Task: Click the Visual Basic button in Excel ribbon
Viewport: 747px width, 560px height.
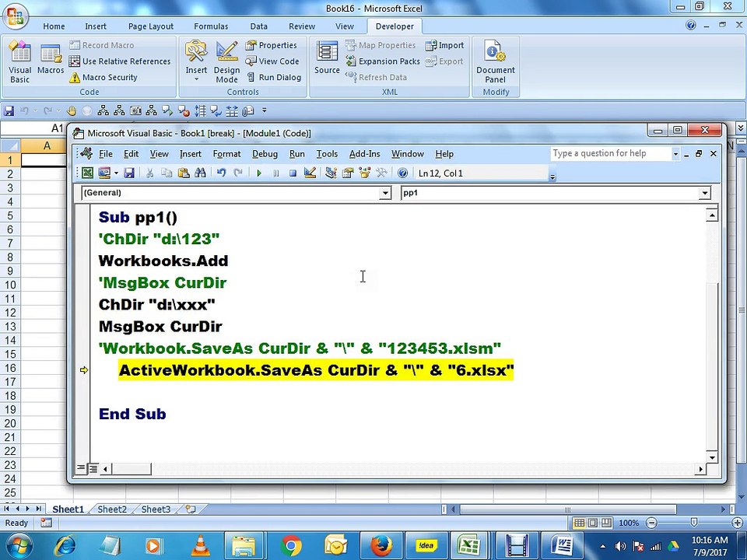Action: (20, 62)
